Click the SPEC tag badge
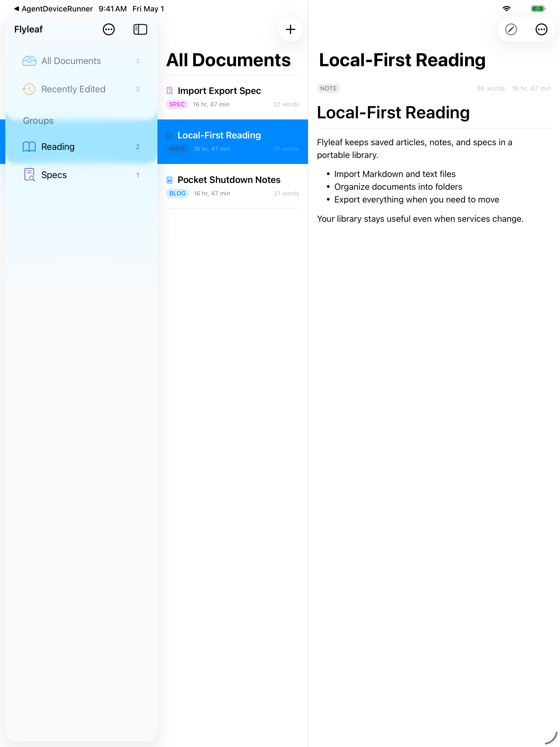 pyautogui.click(x=177, y=104)
